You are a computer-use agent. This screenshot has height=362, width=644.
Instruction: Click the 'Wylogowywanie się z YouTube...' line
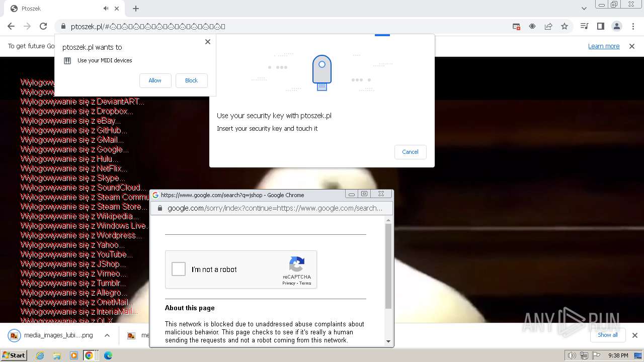[x=76, y=254]
